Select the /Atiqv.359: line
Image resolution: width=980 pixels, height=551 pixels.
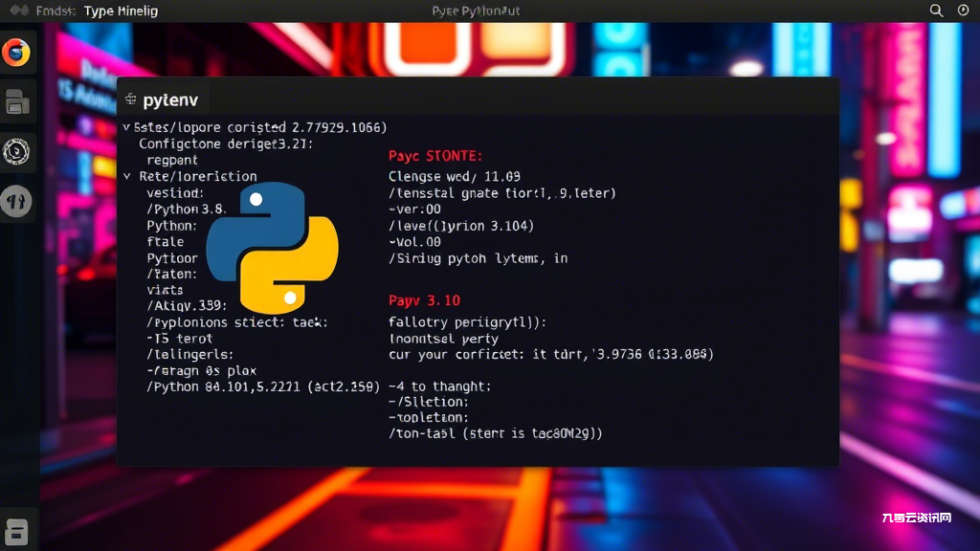187,305
